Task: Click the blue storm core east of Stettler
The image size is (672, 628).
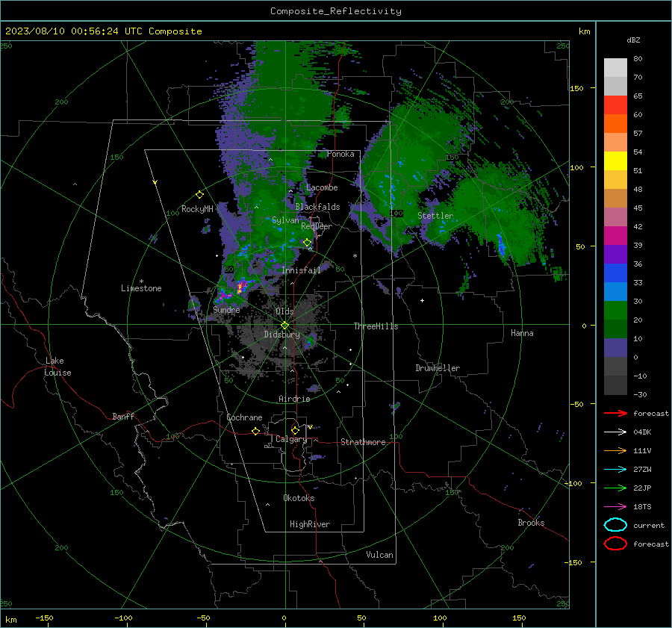Action: pyautogui.click(x=501, y=244)
